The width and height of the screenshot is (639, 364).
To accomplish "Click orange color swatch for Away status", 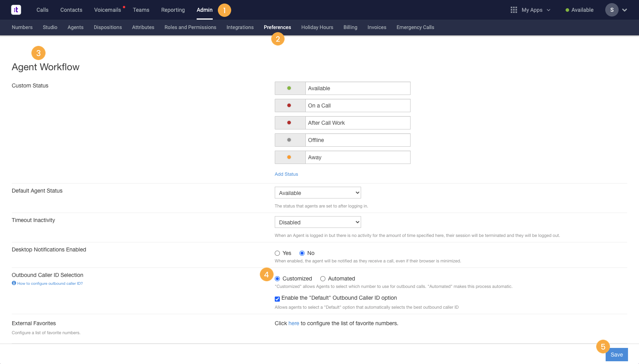I will tap(290, 157).
